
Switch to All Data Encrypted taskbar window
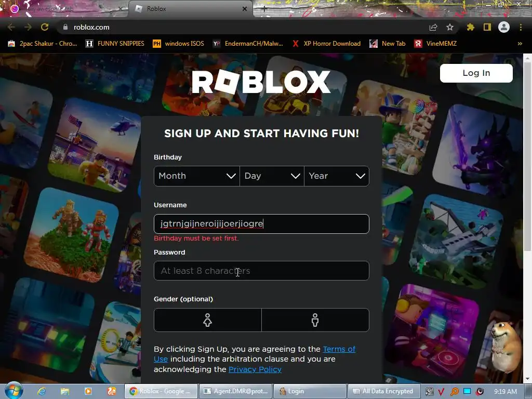point(384,391)
